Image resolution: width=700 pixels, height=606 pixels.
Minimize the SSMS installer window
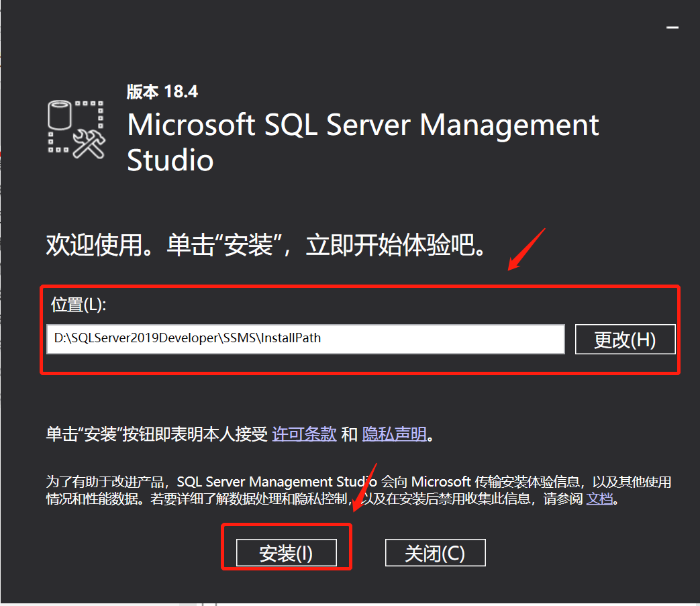click(x=672, y=28)
